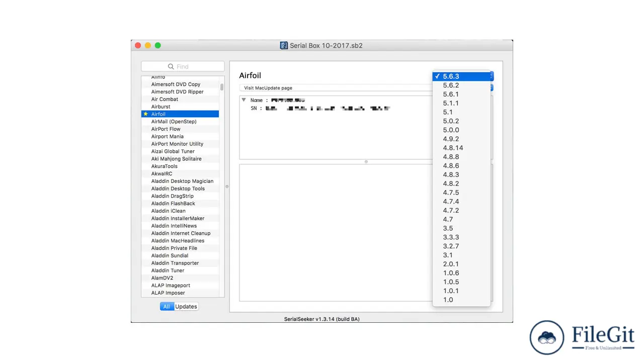Select Aladdin Desktop Magician
Screen dimensions: 644x362
point(180,181)
